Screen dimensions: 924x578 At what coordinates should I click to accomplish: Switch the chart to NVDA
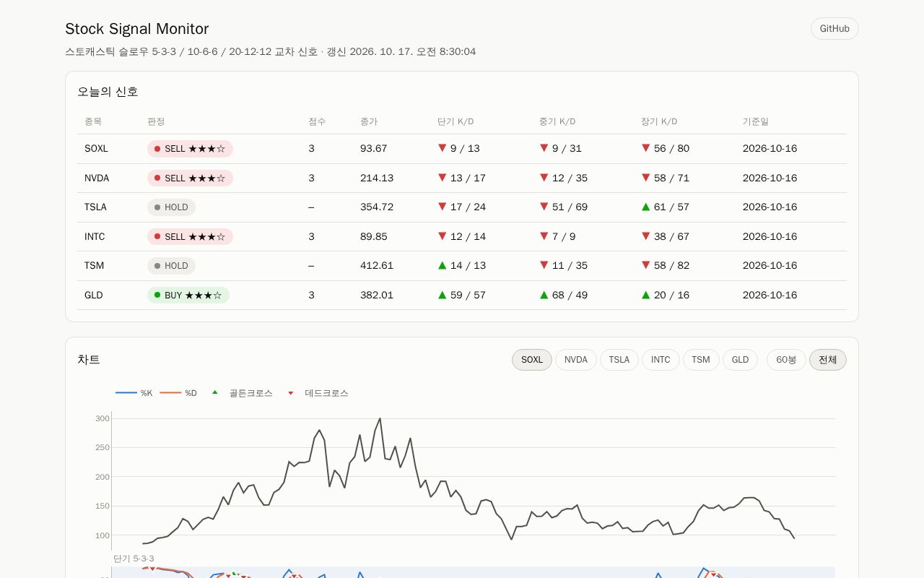[x=576, y=360]
